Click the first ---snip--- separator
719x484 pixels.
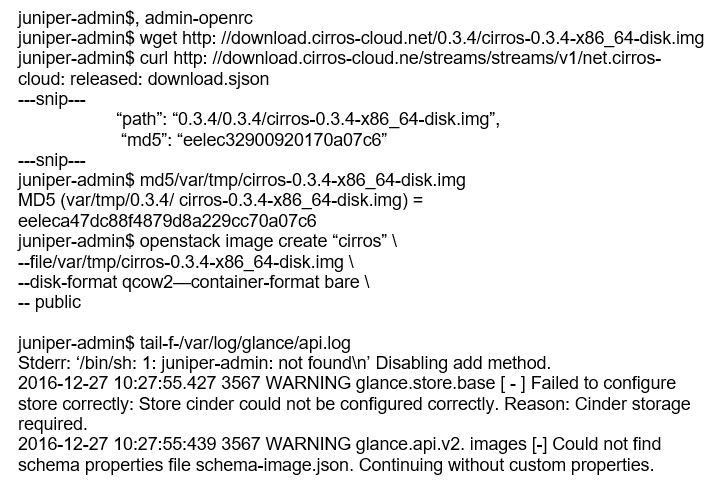[52, 100]
